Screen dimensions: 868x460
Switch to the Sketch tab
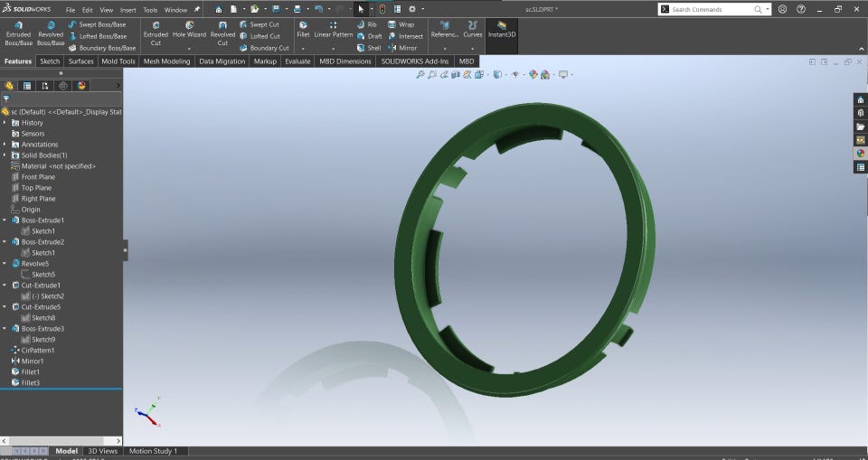[x=49, y=61]
